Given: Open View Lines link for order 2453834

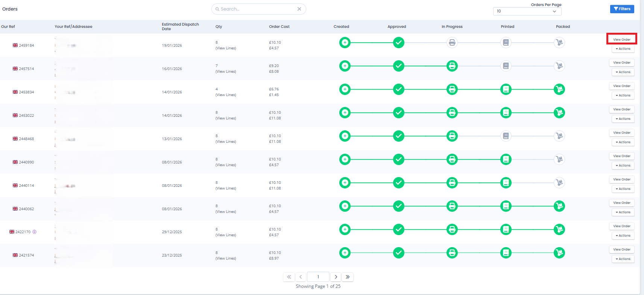Looking at the screenshot, I should 226,95.
